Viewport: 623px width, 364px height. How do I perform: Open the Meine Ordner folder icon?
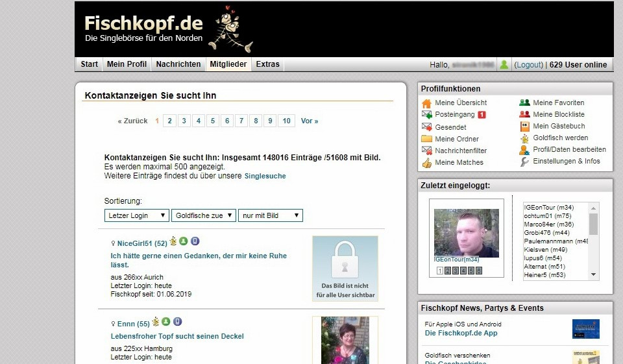[426, 139]
